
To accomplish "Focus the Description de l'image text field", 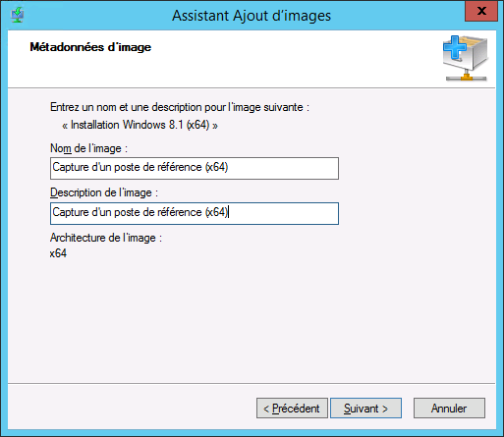I will tap(195, 213).
